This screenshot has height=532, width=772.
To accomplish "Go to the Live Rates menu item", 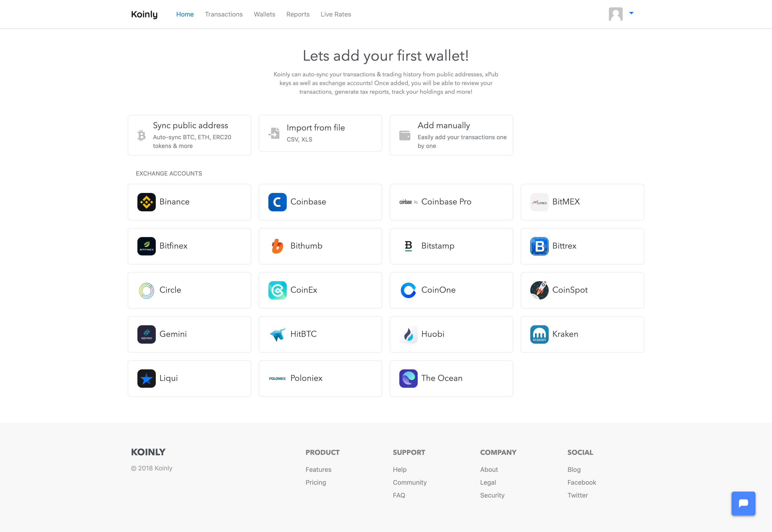I will click(x=336, y=14).
